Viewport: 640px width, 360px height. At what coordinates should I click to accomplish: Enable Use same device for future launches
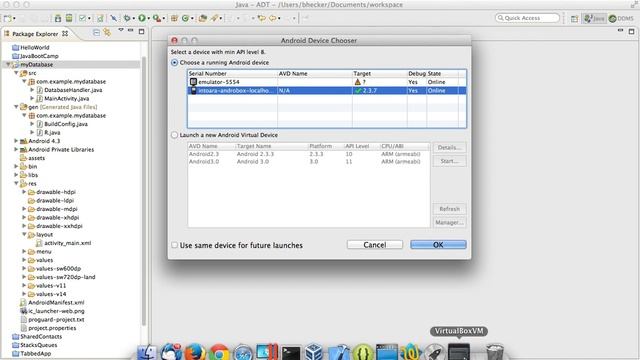[175, 245]
